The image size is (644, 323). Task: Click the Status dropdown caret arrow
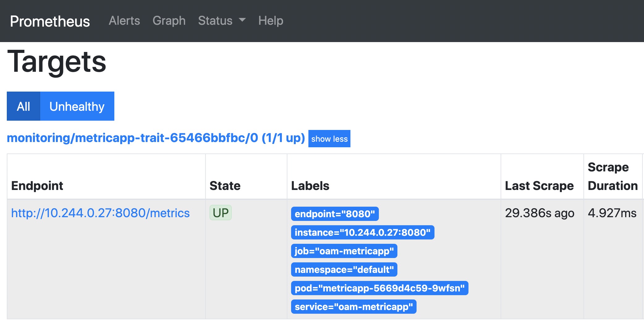(x=242, y=20)
